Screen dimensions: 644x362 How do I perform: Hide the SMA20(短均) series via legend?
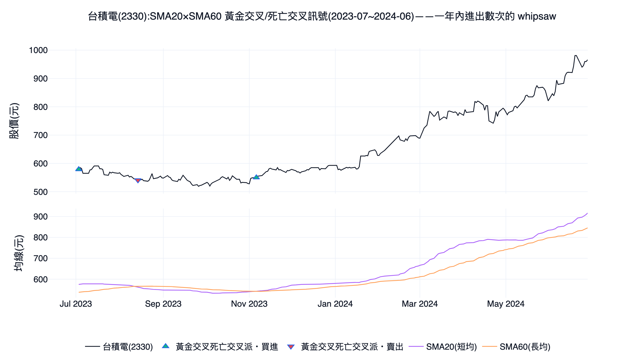[x=443, y=347]
